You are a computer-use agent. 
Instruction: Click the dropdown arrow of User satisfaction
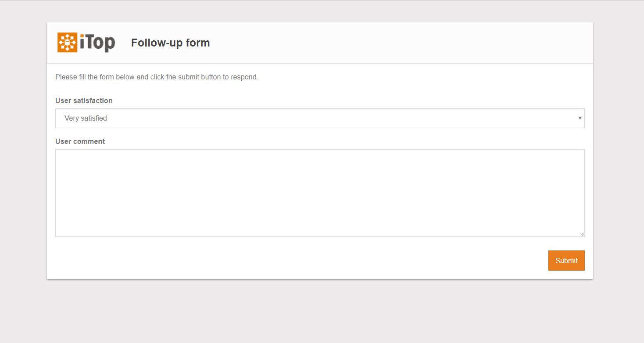(x=580, y=118)
